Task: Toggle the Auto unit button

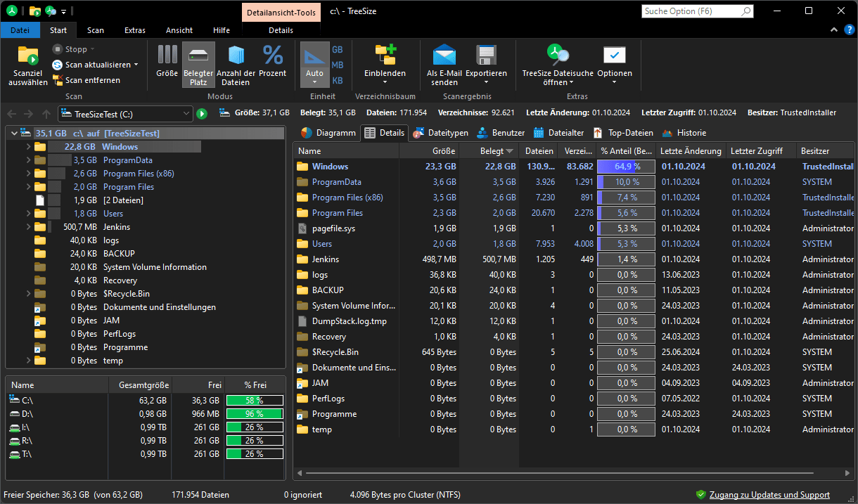Action: coord(314,65)
